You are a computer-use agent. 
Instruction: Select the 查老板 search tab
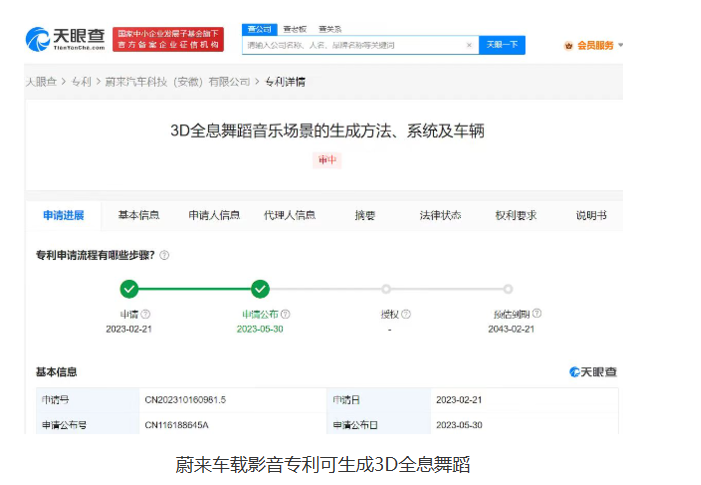click(295, 29)
